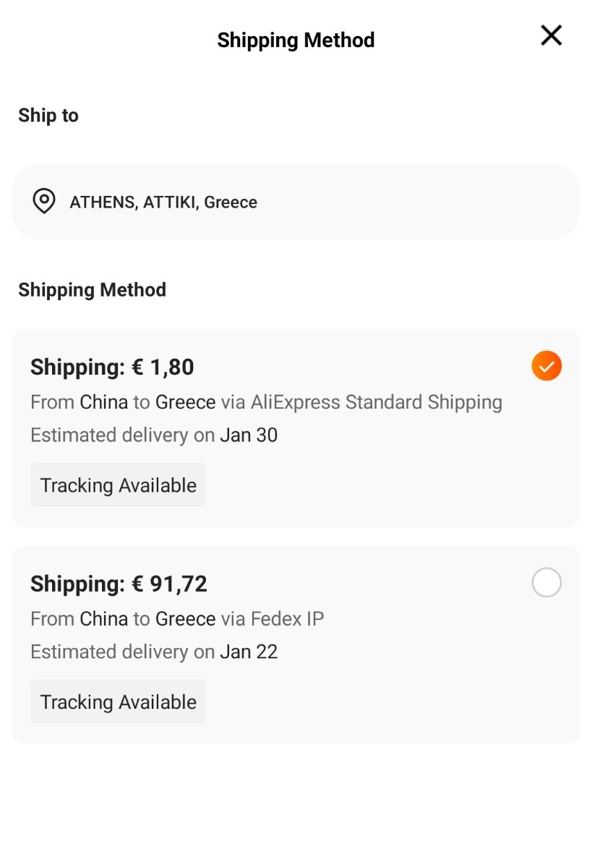Open the ATHENS, ATTIKI, Greece address field

(296, 201)
